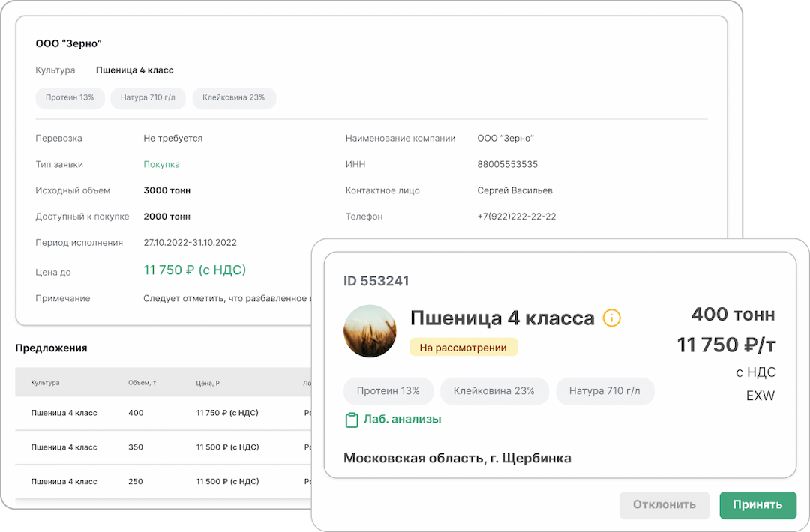Click the clipboard icon for Лаб. анализы
The image size is (810, 532).
[351, 420]
